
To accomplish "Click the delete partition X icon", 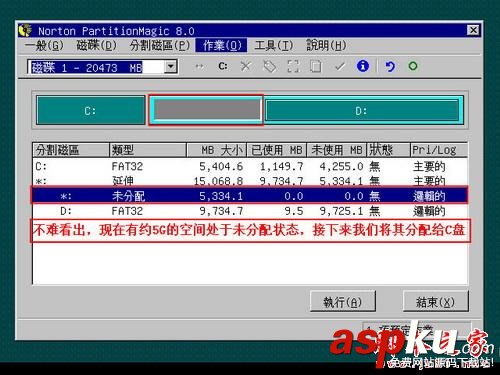I will (246, 66).
